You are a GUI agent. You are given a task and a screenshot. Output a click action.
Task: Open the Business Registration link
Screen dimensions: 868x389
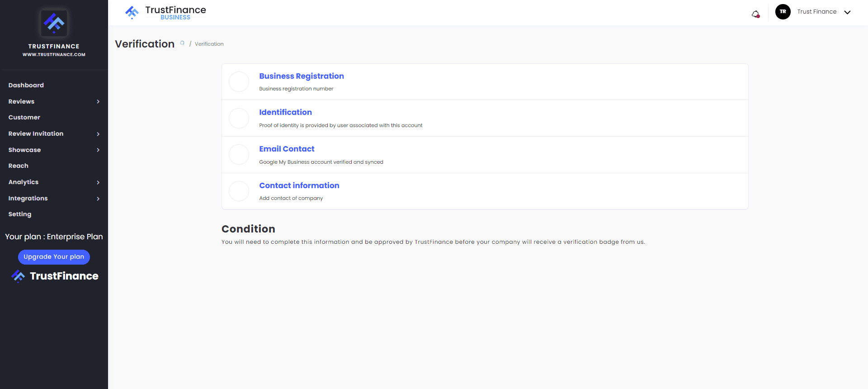pos(302,76)
